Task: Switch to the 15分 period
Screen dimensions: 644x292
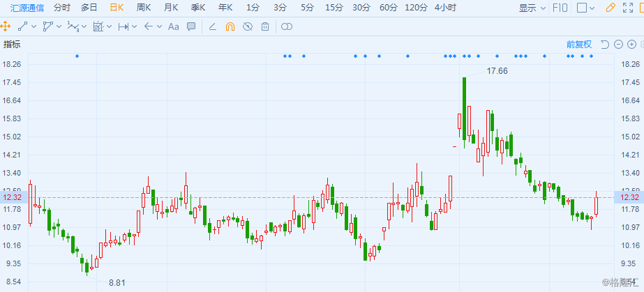Action: pyautogui.click(x=334, y=8)
